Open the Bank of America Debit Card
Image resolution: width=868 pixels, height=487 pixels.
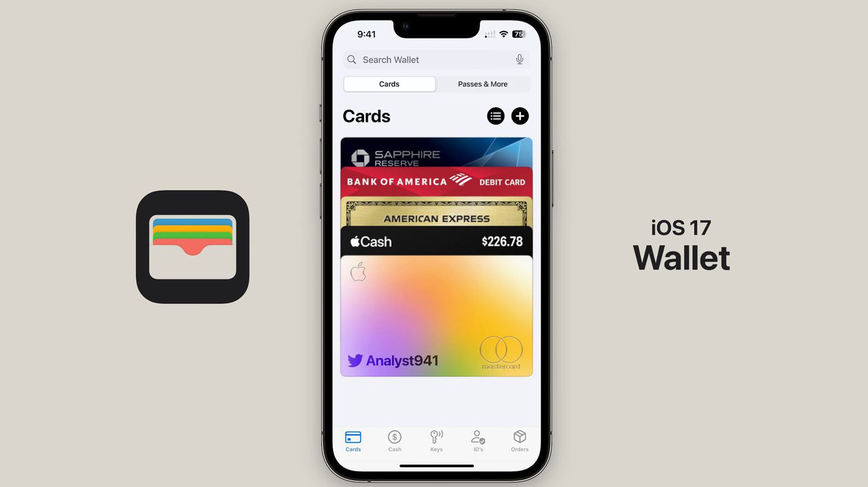pyautogui.click(x=436, y=182)
